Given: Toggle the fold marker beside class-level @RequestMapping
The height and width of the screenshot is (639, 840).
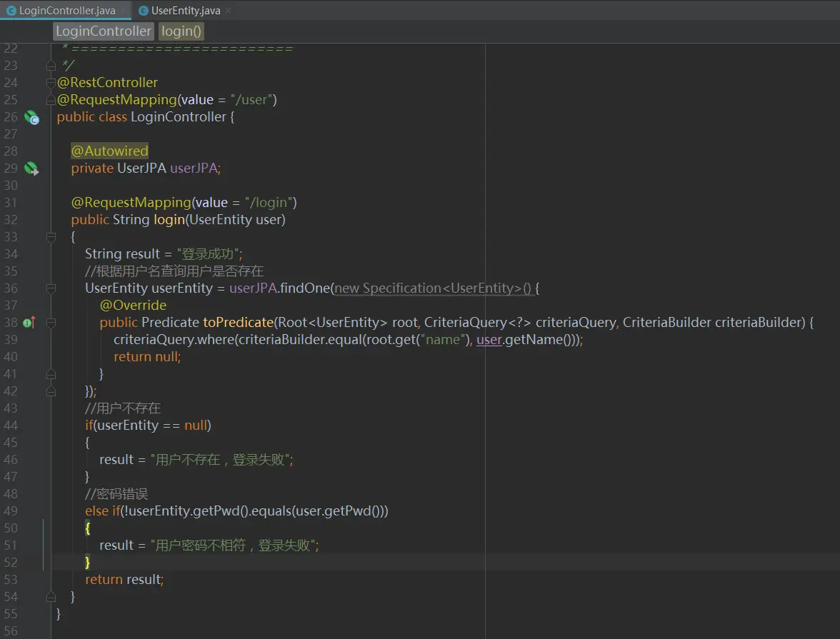Looking at the screenshot, I should click(51, 100).
